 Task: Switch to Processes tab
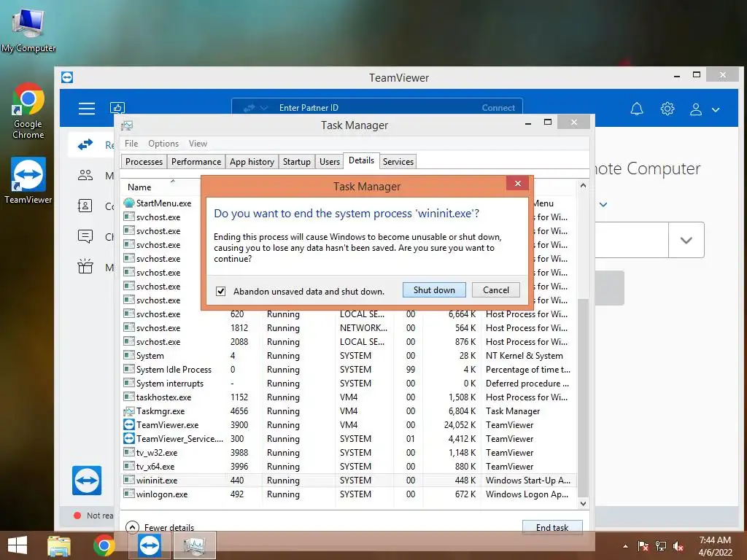coord(144,161)
